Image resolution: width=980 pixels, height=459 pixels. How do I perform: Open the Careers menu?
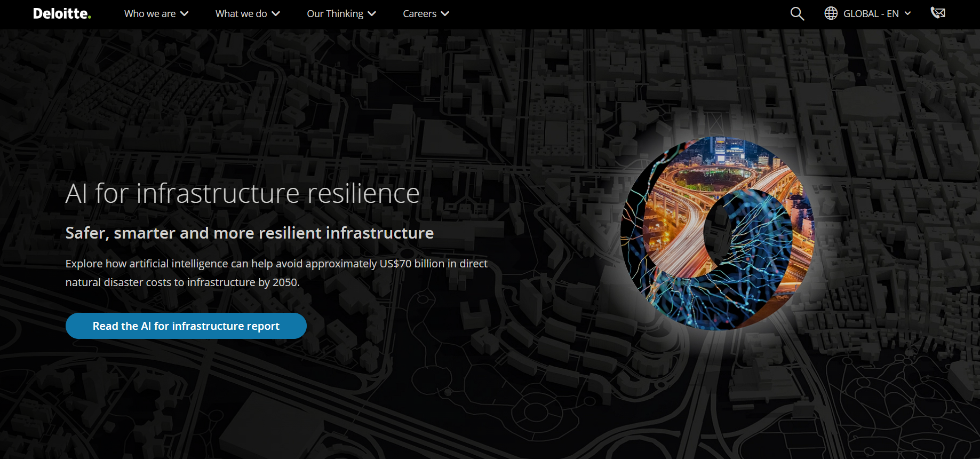click(419, 14)
